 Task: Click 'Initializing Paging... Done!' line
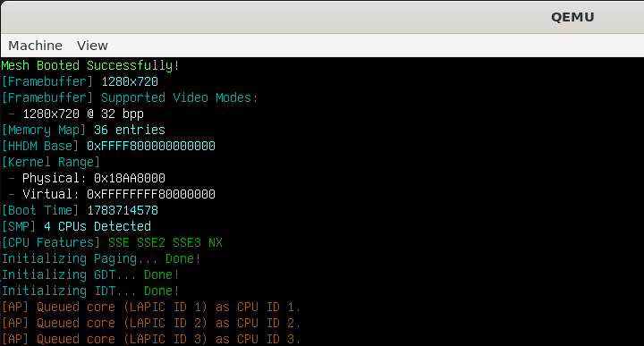(x=101, y=258)
